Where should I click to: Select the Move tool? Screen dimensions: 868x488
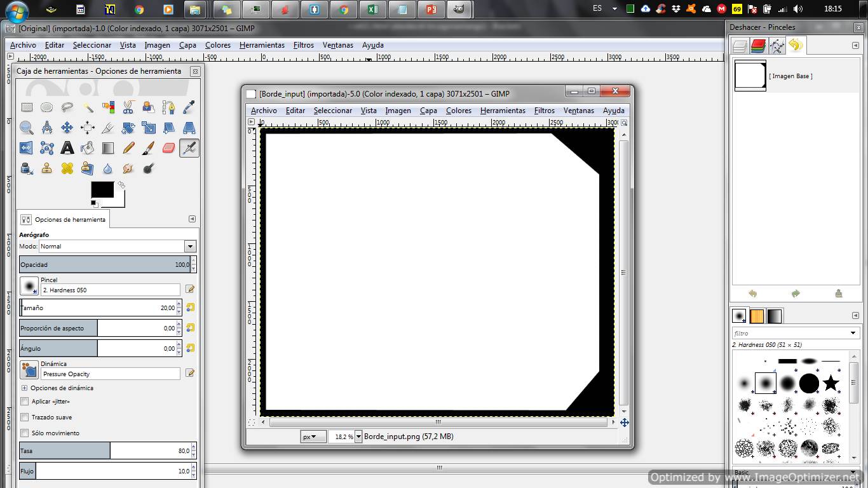67,128
